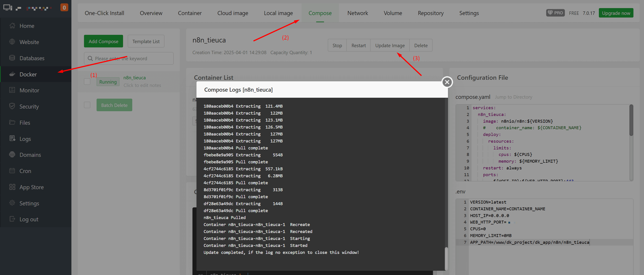Click the version number 7.0.17
Screen dimensions: 644x275
(x=589, y=13)
